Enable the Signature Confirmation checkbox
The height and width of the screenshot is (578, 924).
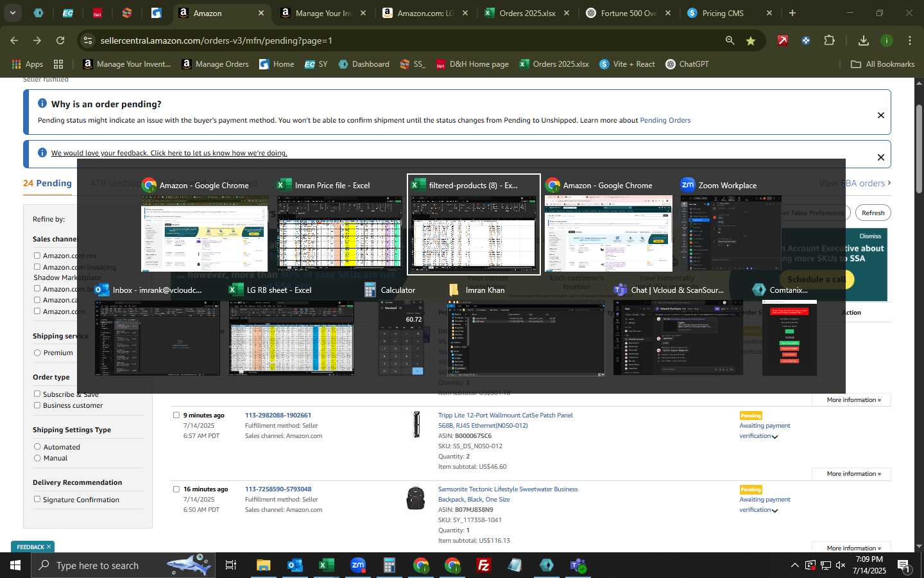point(37,499)
